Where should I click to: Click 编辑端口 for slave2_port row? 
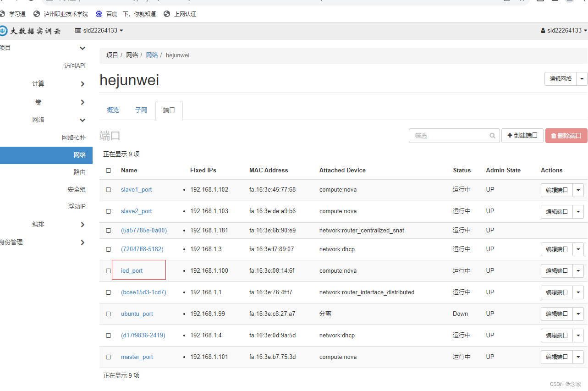(x=557, y=211)
